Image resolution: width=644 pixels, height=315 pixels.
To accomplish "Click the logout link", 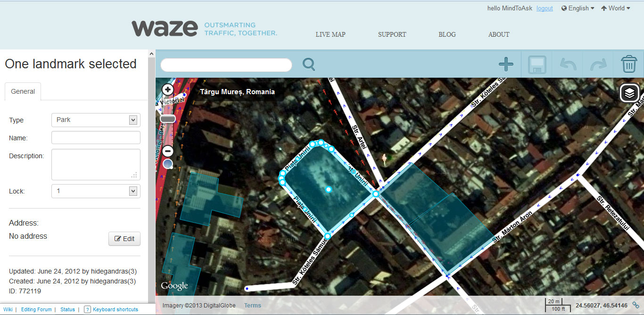I will click(545, 8).
